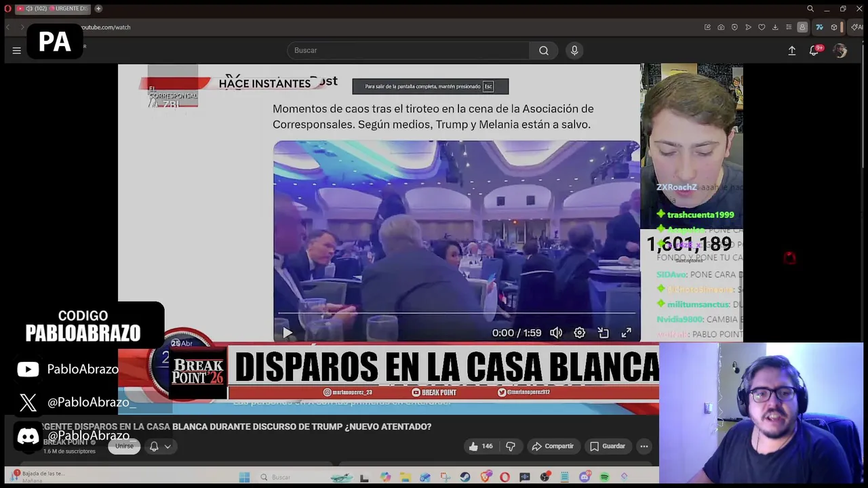This screenshot has width=868, height=488.
Task: Open the YouTube account avatar menu
Action: click(840, 51)
